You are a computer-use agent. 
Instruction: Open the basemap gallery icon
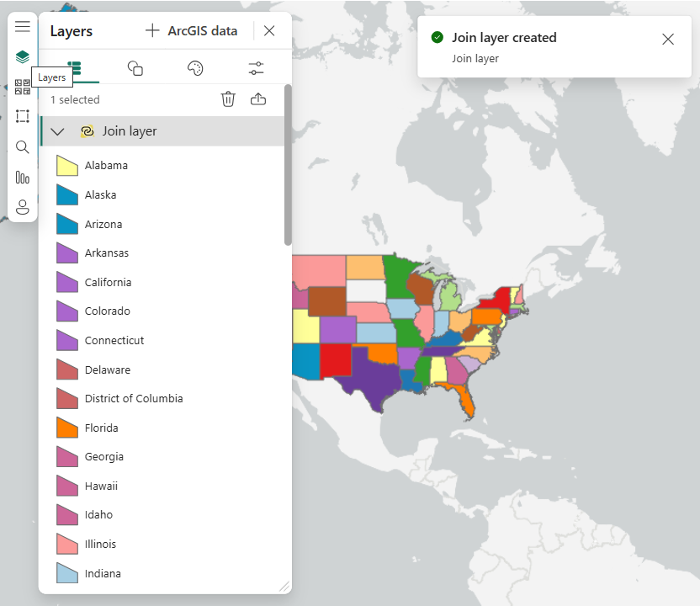[23, 87]
